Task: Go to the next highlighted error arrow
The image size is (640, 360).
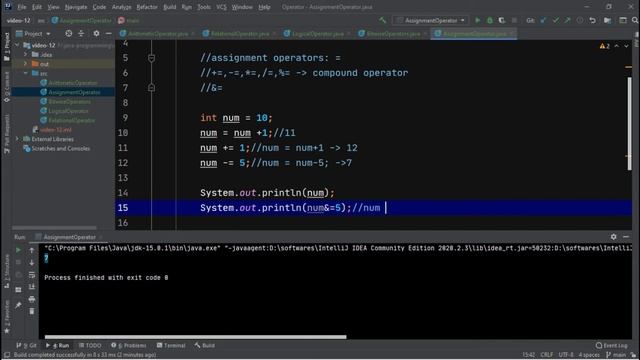Action: [x=626, y=46]
